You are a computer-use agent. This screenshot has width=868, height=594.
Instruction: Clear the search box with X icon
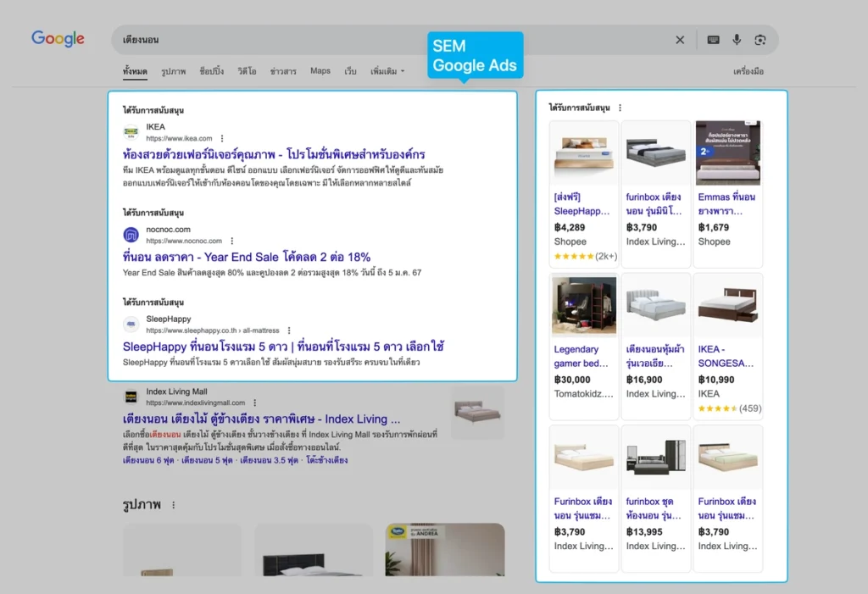pos(680,40)
